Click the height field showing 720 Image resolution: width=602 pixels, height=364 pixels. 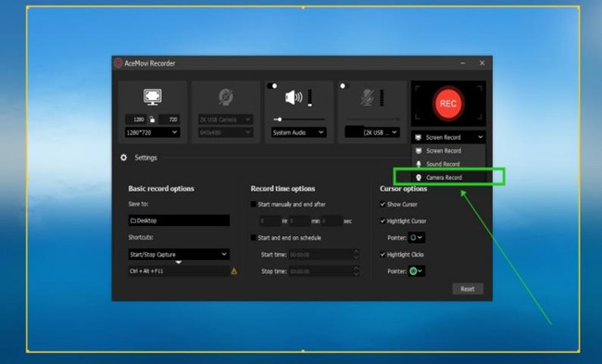point(169,119)
